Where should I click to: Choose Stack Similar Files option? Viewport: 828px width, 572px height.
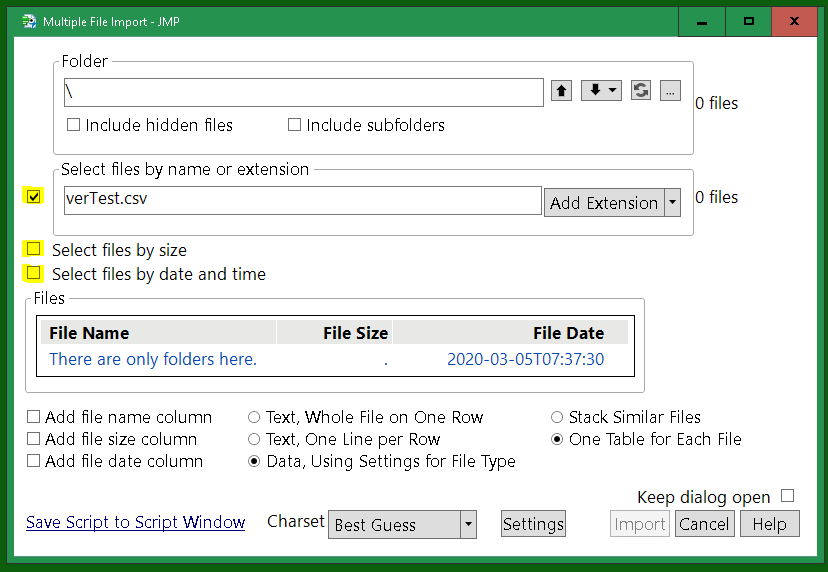(x=557, y=418)
